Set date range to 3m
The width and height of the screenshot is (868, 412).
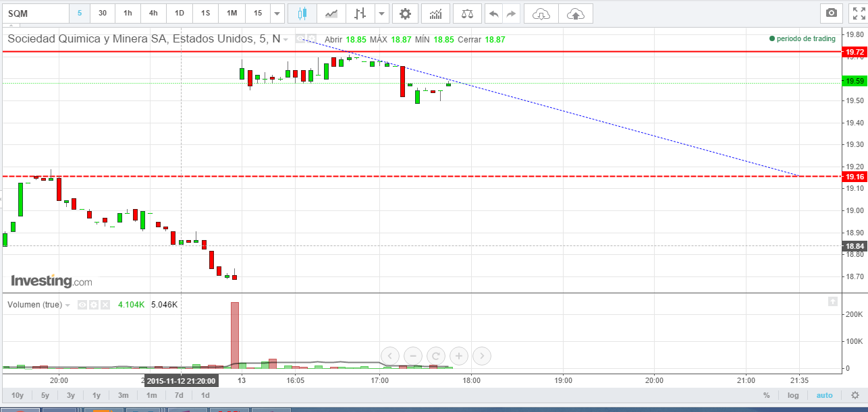[123, 395]
